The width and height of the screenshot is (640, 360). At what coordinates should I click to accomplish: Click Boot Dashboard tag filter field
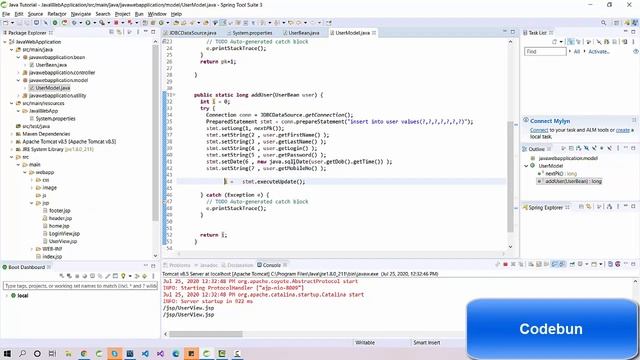(80, 286)
